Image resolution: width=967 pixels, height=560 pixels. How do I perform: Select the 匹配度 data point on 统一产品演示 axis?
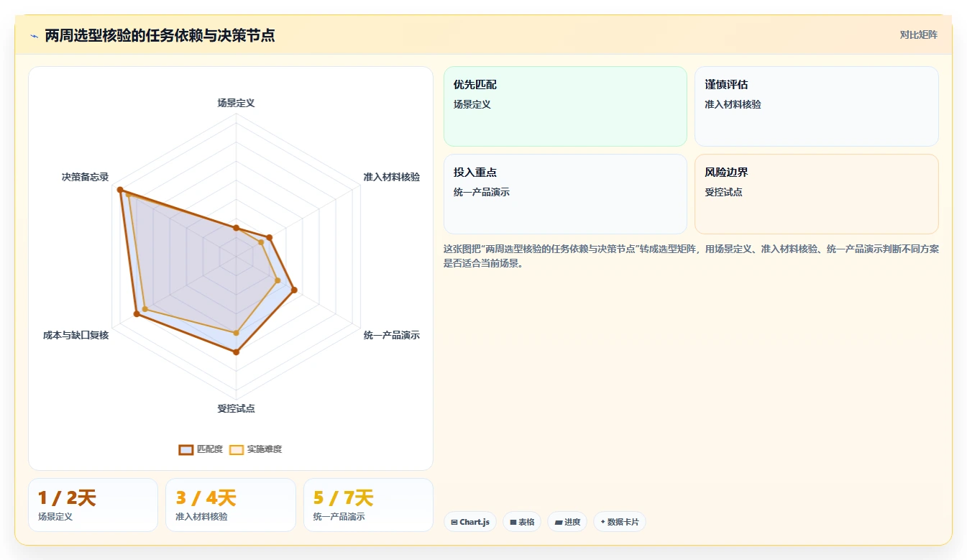pos(294,290)
